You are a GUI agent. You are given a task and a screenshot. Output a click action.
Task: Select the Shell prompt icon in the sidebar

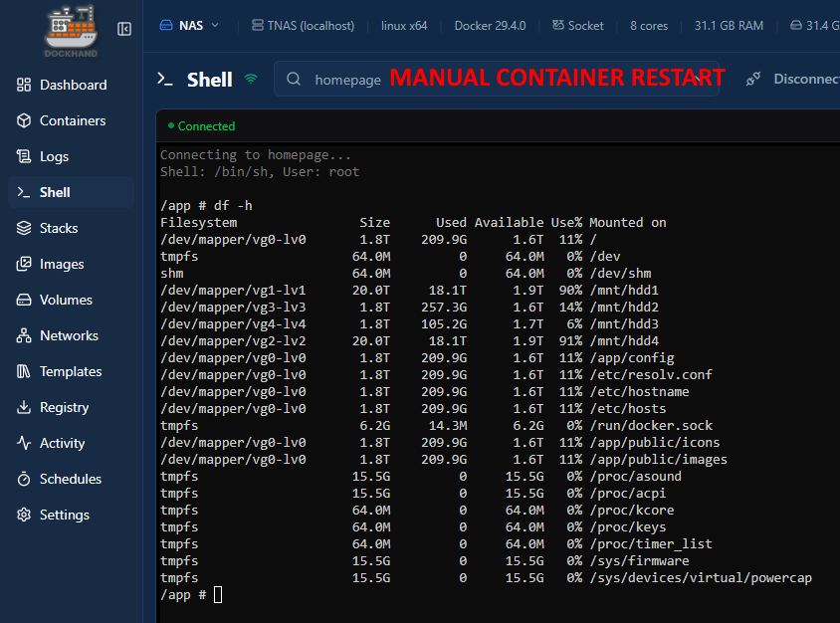(24, 192)
